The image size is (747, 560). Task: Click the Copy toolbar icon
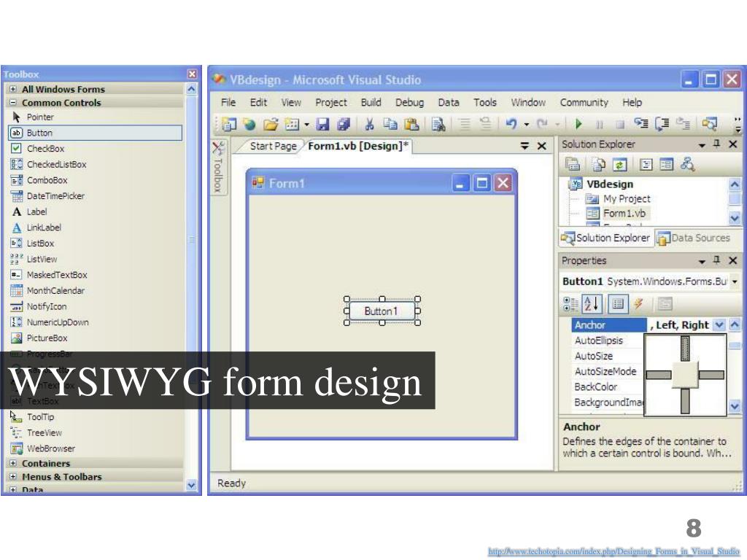[391, 124]
